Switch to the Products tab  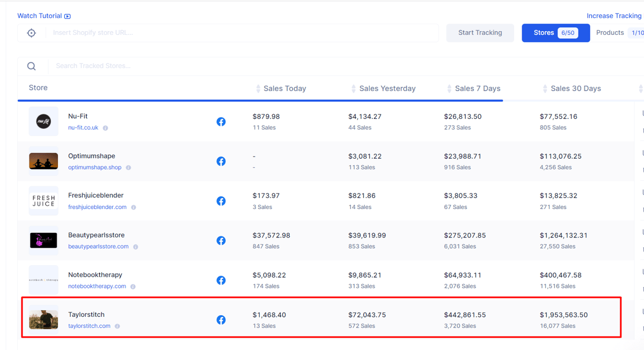pyautogui.click(x=619, y=33)
